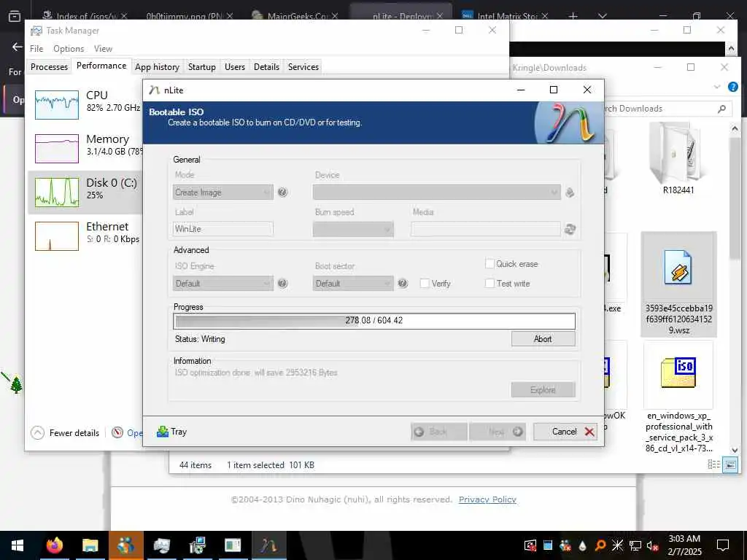The image size is (747, 560).
Task: Toggle the Verify checkbox
Action: (x=424, y=284)
